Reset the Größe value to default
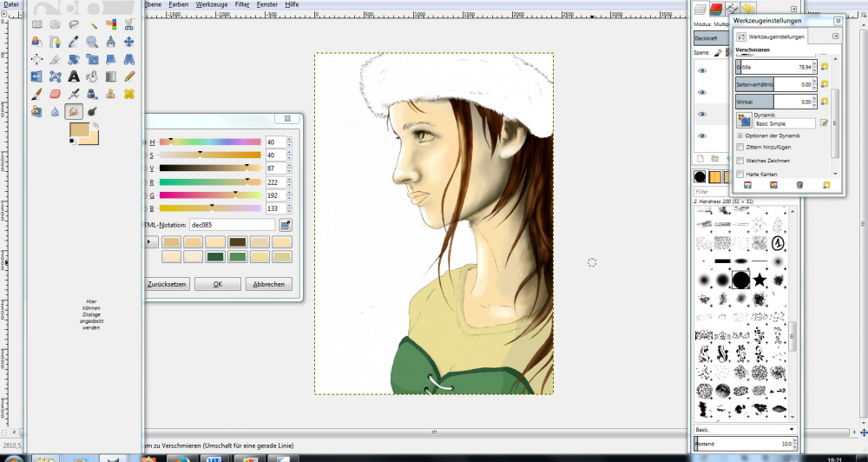Viewport: 868px width, 462px height. 825,67
